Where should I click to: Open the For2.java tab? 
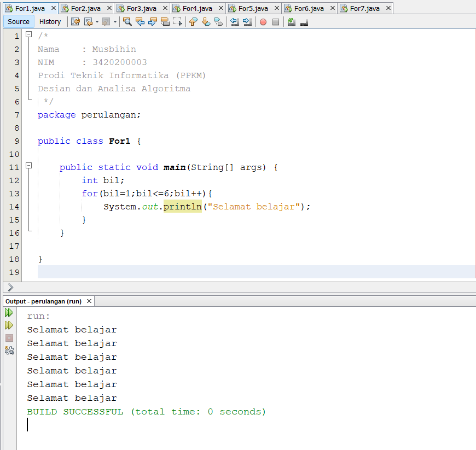click(x=85, y=9)
